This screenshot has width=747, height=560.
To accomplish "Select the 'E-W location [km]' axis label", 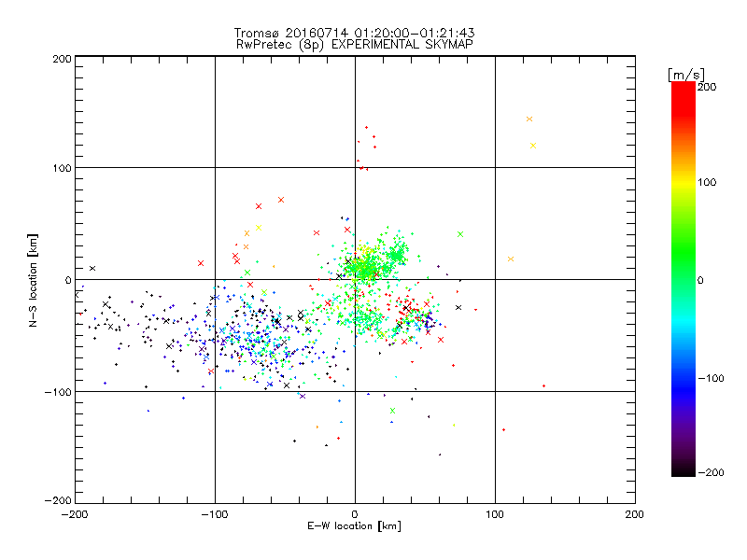I will pyautogui.click(x=354, y=526).
